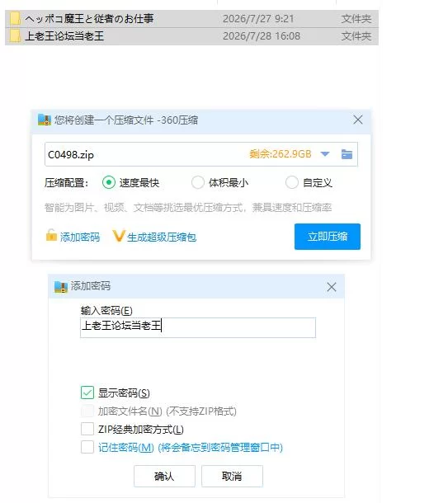Expand the save path dropdown arrow
Screen dimensions: 448x503
(x=325, y=154)
